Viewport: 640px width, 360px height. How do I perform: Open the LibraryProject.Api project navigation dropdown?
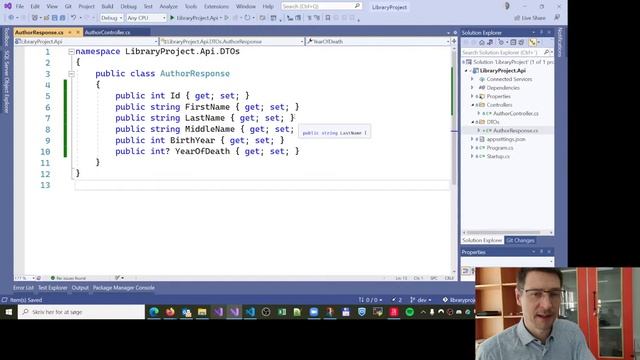86,42
